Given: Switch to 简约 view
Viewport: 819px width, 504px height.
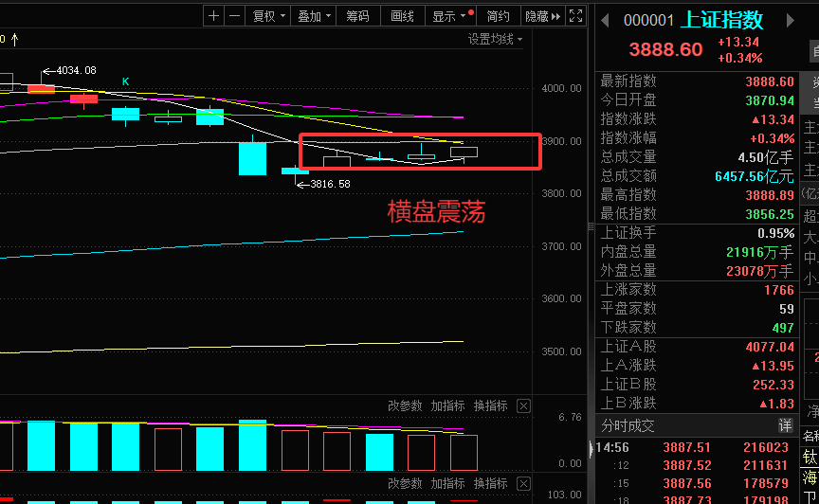Looking at the screenshot, I should [499, 16].
